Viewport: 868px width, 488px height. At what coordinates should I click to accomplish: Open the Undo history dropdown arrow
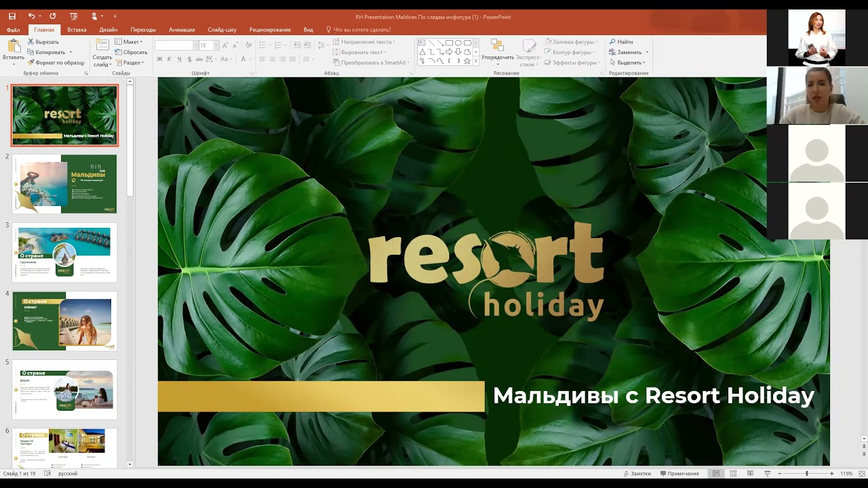[40, 17]
